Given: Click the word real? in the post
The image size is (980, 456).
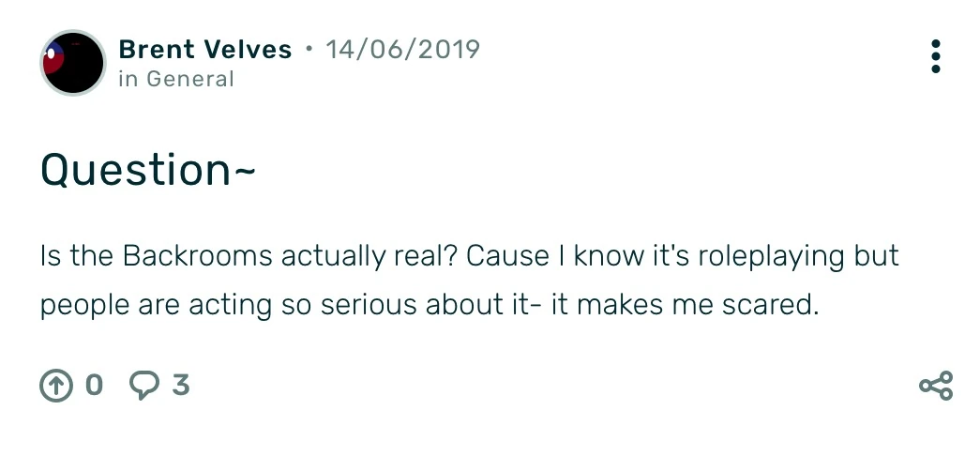Looking at the screenshot, I should point(422,256).
